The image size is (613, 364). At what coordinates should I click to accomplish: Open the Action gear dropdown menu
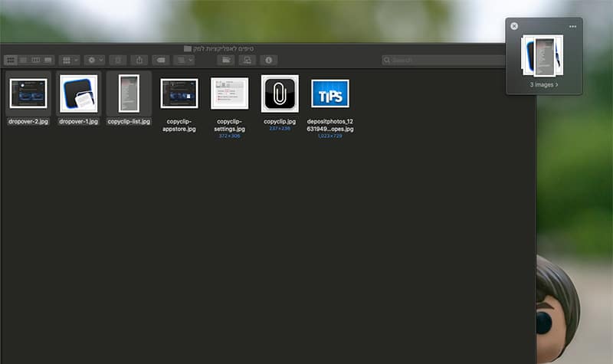(95, 60)
